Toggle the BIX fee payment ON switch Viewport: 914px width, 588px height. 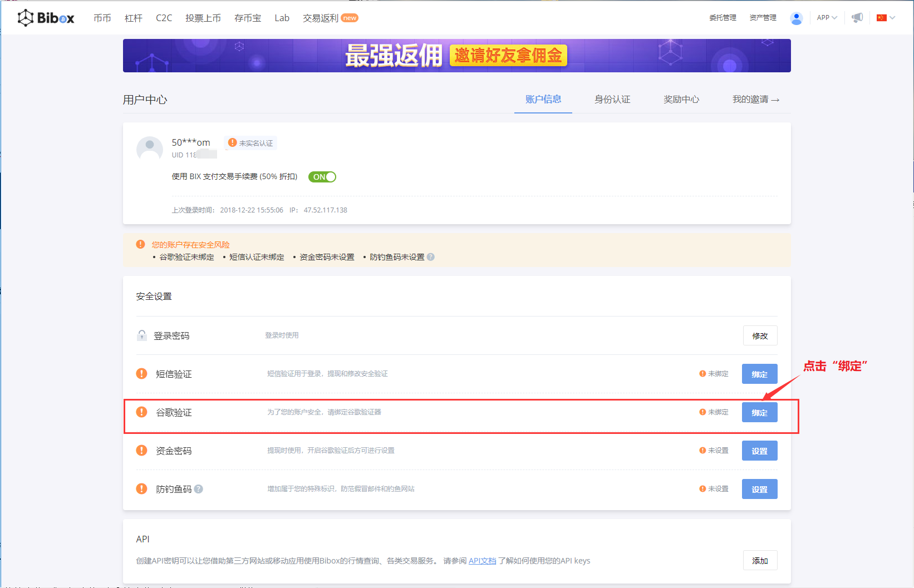point(322,177)
